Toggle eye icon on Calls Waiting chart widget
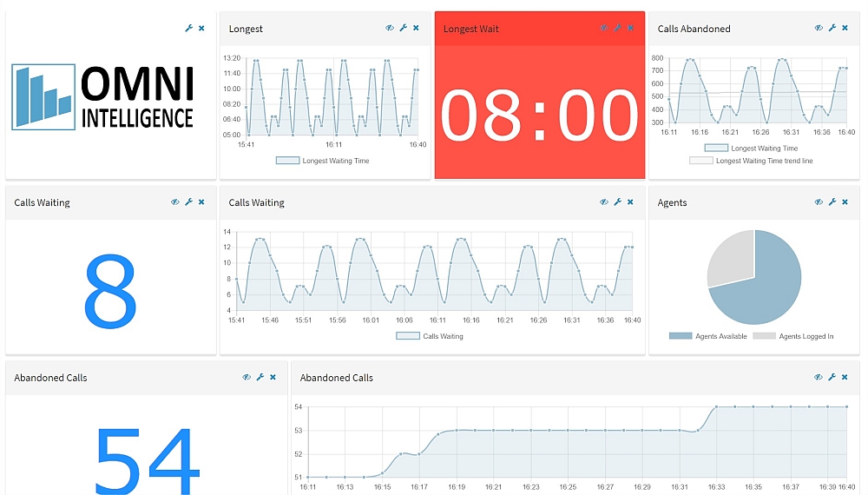Image resolution: width=868 pixels, height=495 pixels. tap(604, 202)
